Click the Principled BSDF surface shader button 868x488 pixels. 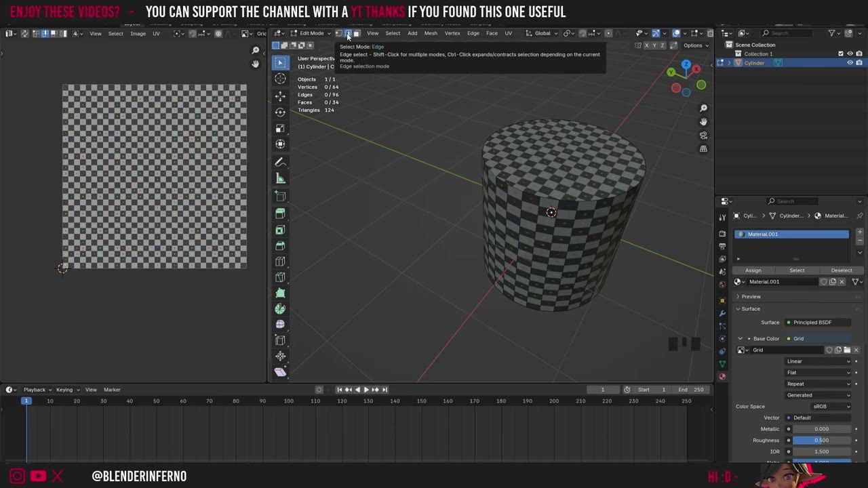(x=818, y=323)
